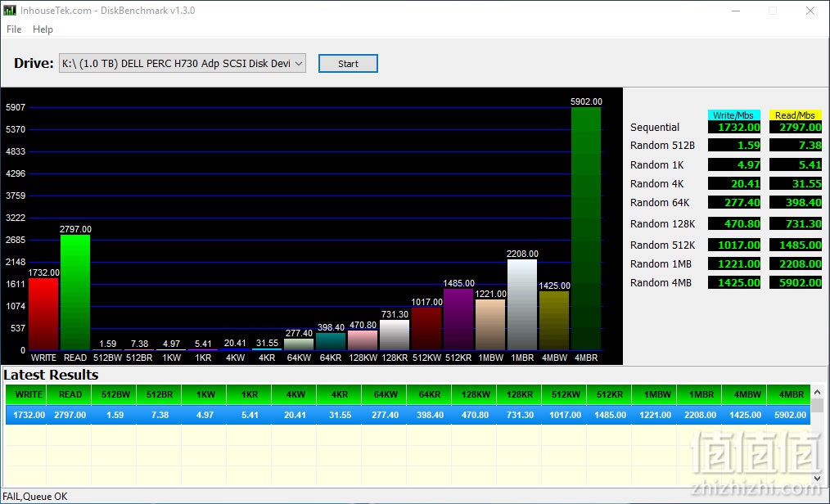Select the Sequential read value box

(795, 128)
